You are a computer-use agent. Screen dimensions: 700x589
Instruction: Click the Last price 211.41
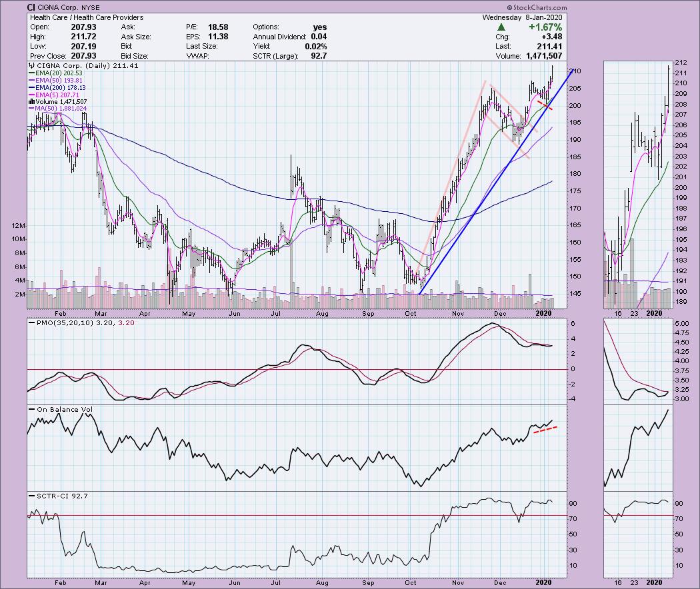pos(549,47)
